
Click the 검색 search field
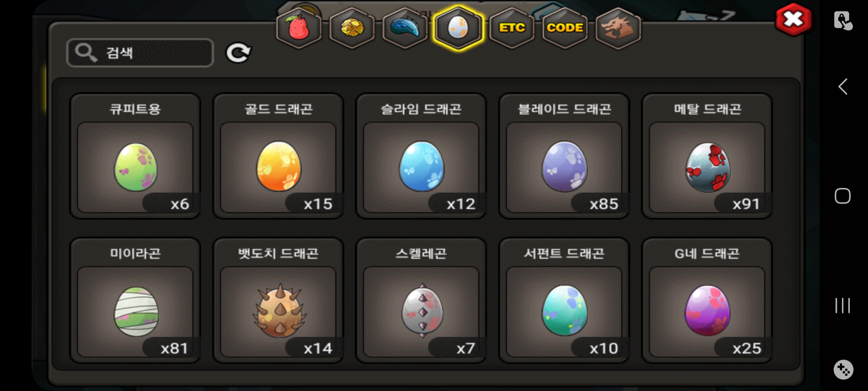coord(140,53)
